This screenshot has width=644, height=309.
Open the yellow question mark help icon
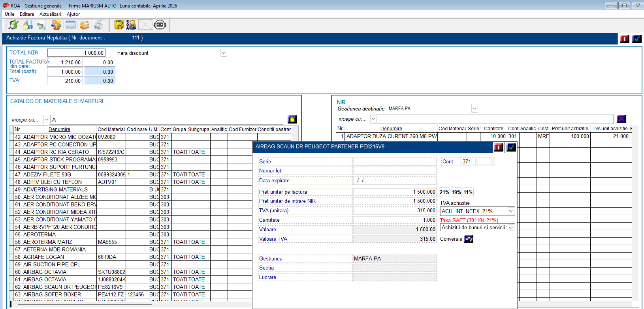click(119, 25)
